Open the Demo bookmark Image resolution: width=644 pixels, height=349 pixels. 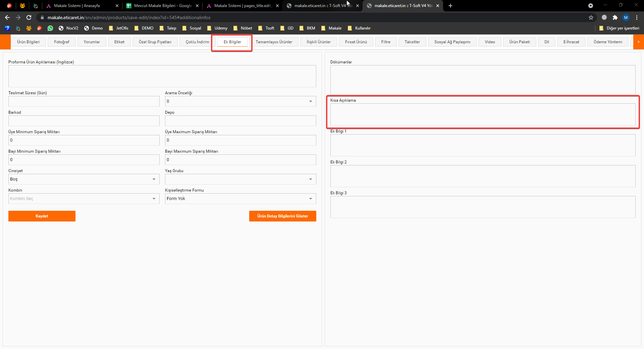point(93,28)
